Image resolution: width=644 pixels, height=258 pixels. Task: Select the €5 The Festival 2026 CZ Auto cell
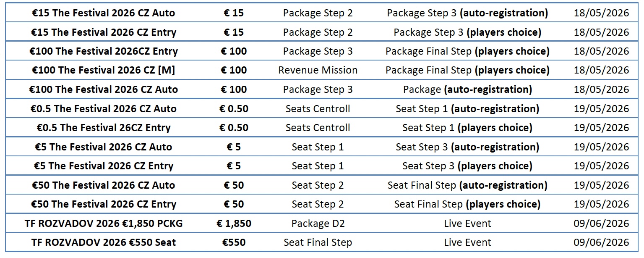pos(103,147)
